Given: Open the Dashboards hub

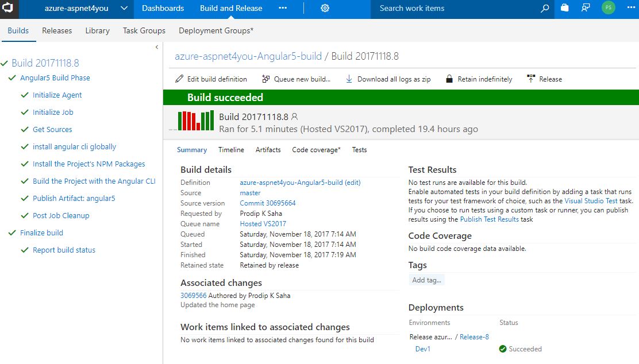Looking at the screenshot, I should coord(163,8).
